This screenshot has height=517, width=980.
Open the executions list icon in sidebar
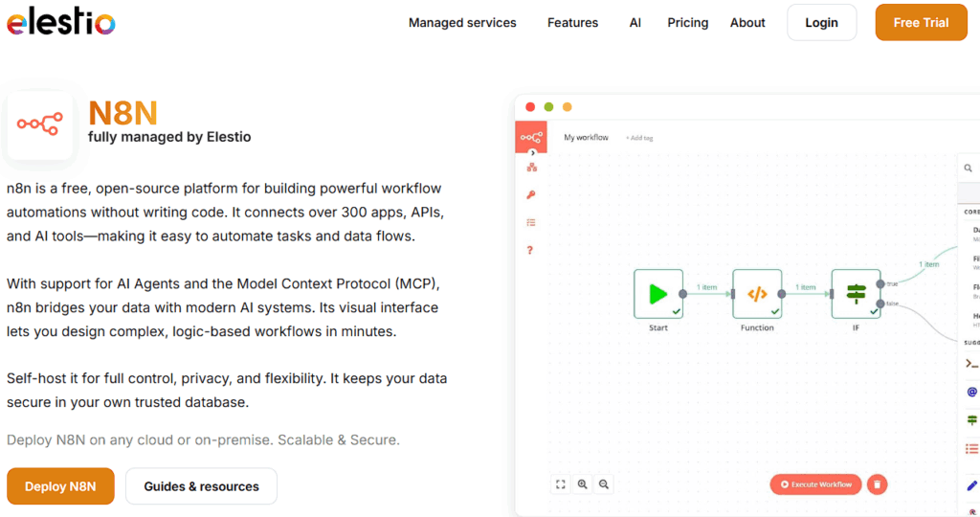click(x=530, y=222)
